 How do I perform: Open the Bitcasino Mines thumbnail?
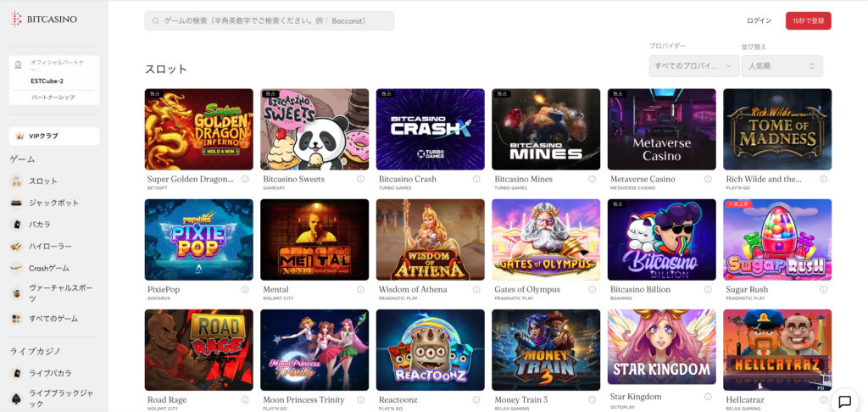(x=546, y=129)
